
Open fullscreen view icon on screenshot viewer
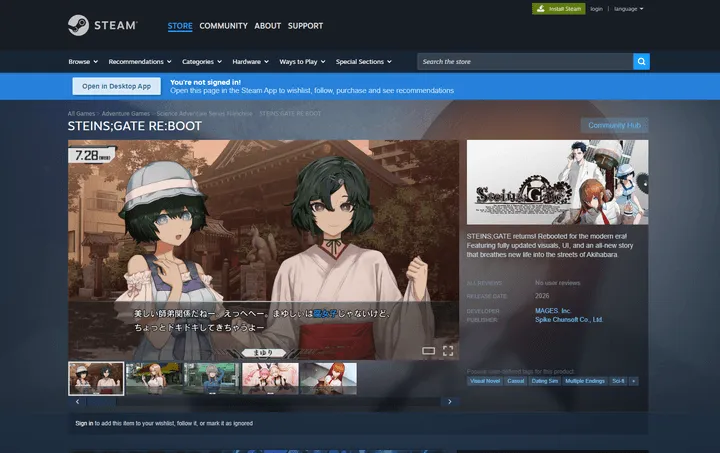[448, 351]
